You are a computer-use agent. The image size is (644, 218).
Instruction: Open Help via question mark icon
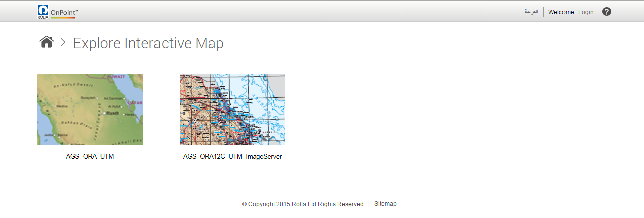607,12
